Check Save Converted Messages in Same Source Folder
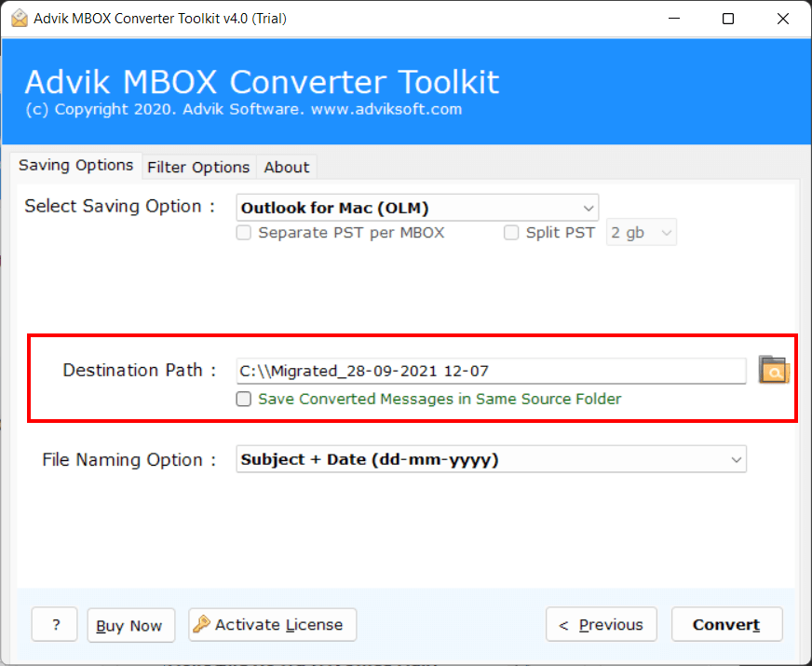This screenshot has height=666, width=812. (243, 399)
